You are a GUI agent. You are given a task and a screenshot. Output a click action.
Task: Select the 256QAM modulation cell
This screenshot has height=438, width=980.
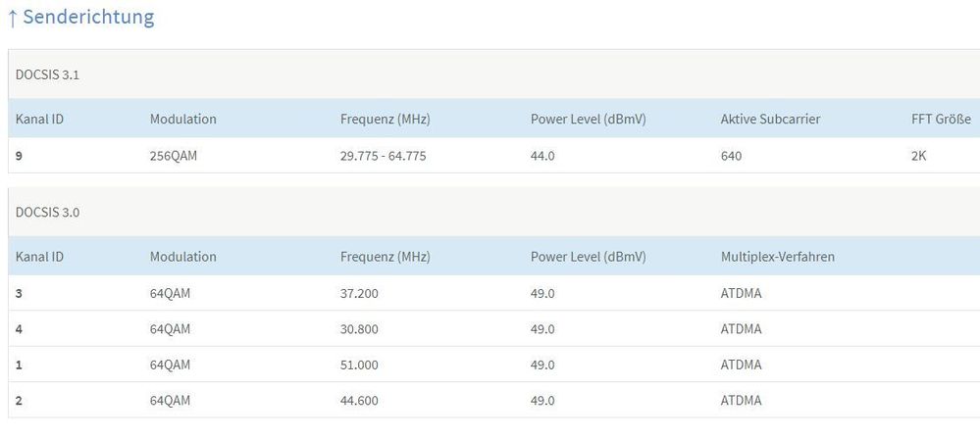coord(176,156)
